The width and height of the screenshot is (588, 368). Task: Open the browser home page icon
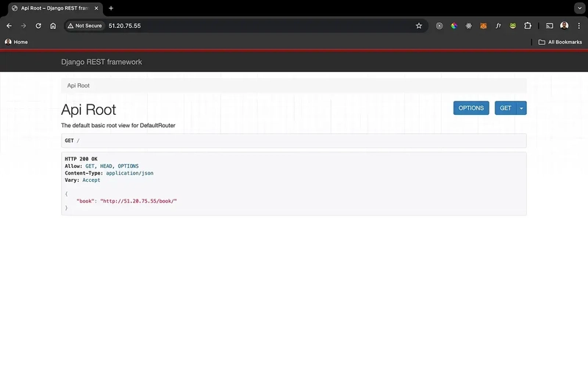pos(53,26)
